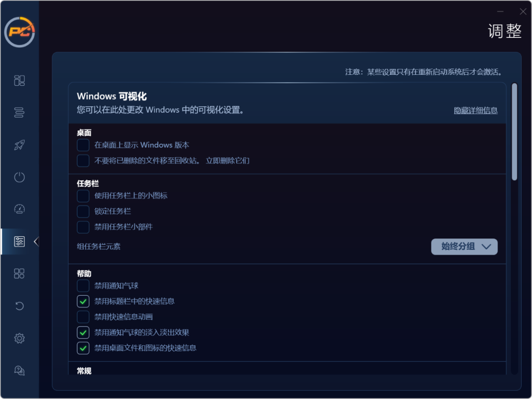Check the delete files immediately option
The height and width of the screenshot is (399, 532).
pyautogui.click(x=83, y=161)
